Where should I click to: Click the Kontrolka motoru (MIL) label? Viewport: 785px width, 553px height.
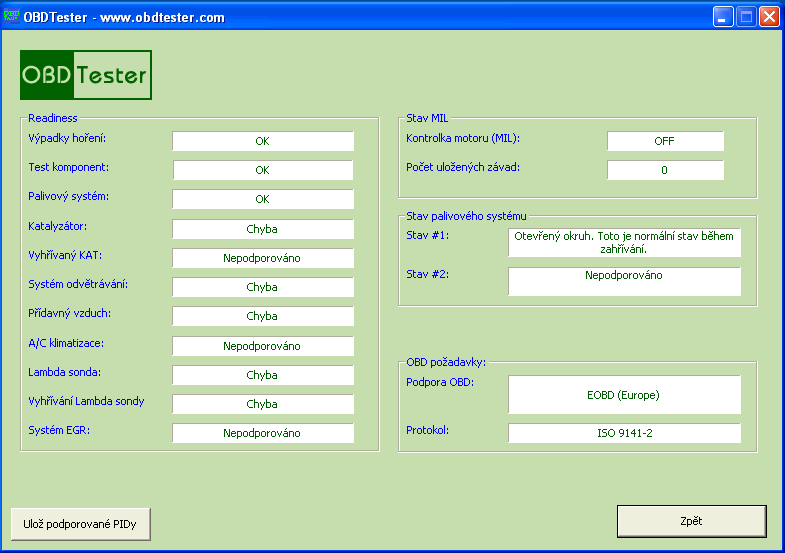click(x=463, y=139)
